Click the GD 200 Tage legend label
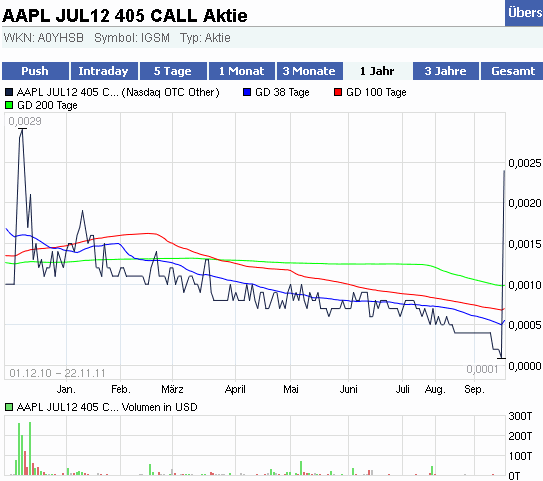 pos(47,105)
